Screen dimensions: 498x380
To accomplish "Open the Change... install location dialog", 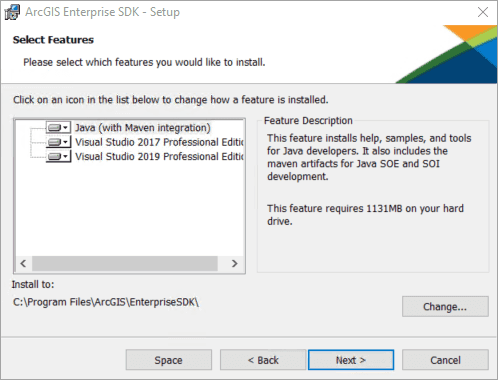I will pyautogui.click(x=445, y=306).
